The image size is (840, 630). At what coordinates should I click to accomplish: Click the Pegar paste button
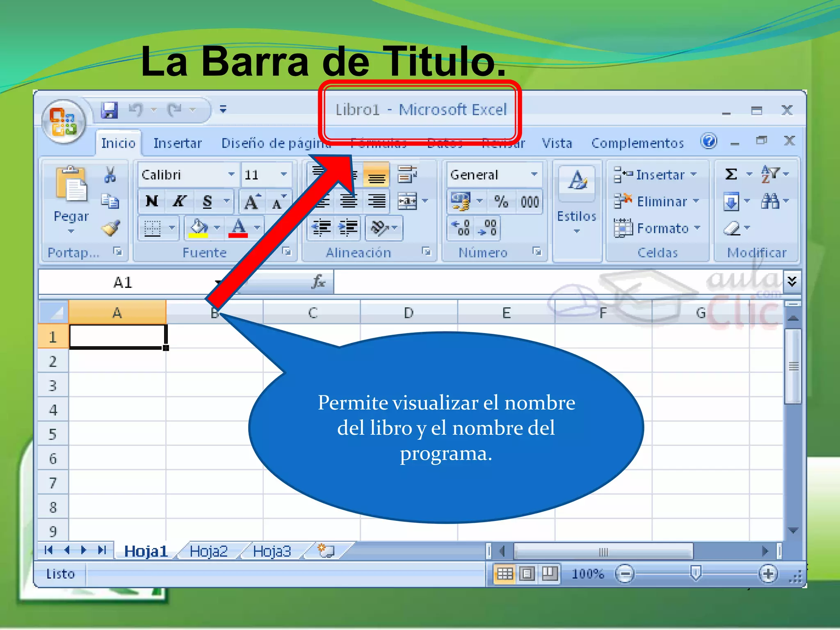coord(71,199)
